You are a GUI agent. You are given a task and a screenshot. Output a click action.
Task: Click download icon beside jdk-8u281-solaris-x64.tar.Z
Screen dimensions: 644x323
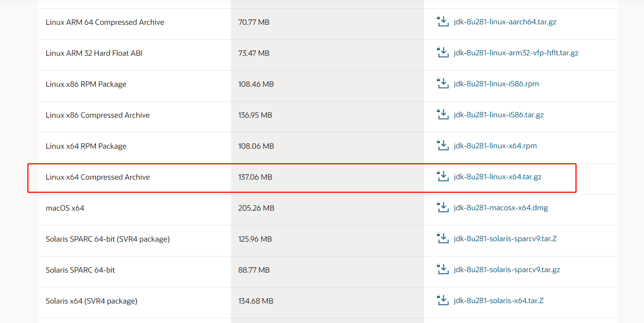pos(443,300)
